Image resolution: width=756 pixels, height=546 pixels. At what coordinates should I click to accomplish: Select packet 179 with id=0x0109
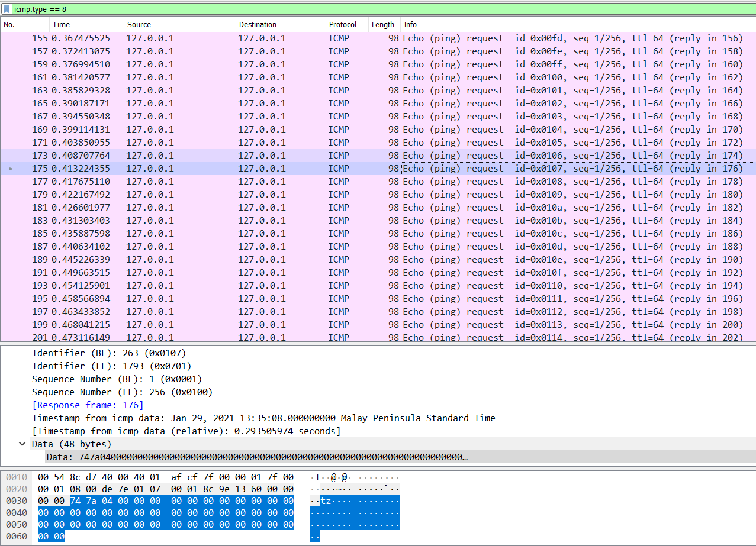[378, 195]
